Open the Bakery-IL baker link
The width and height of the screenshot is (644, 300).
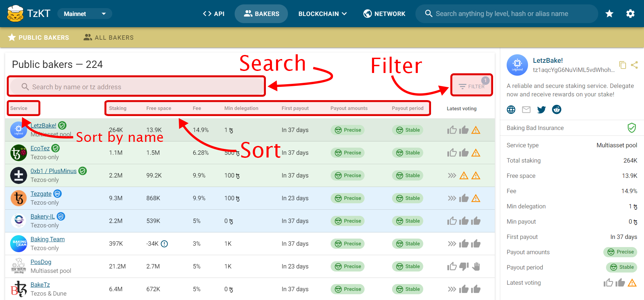point(42,217)
